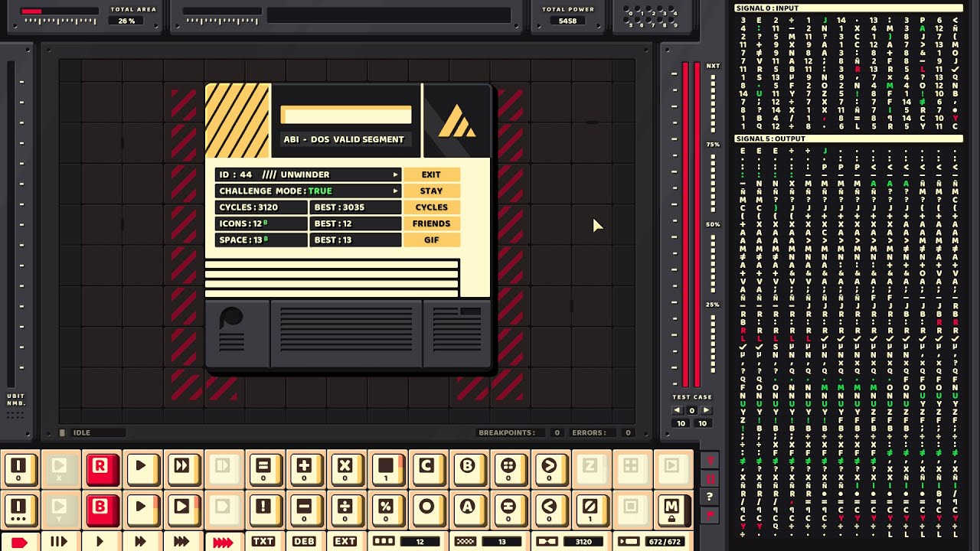This screenshot has height=551, width=980.
Task: Pick the multiply X component icon
Action: pos(345,468)
